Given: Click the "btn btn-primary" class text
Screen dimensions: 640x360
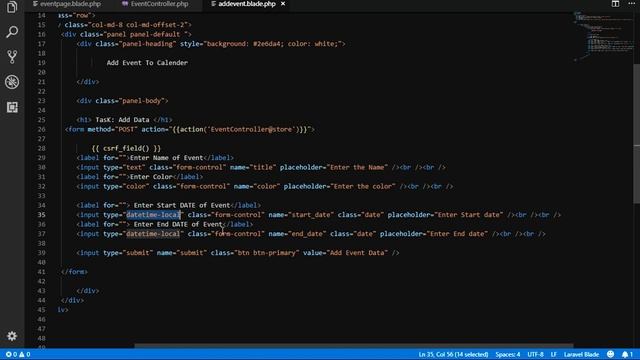Looking at the screenshot, I should [267, 253].
